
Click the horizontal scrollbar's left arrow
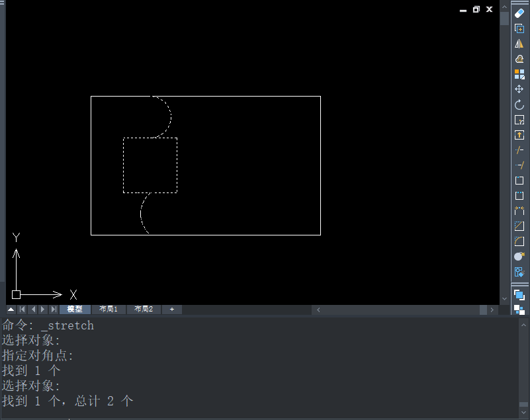[x=318, y=310]
